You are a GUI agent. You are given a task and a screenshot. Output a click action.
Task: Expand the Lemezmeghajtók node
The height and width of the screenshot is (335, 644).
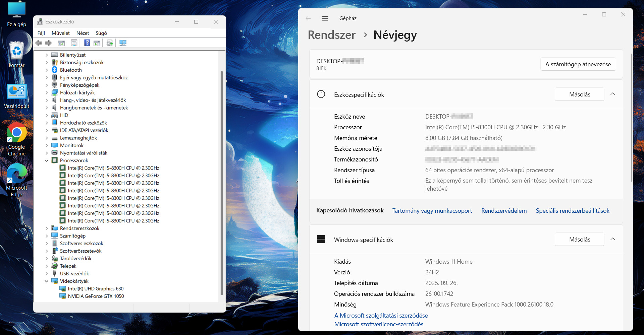47,138
